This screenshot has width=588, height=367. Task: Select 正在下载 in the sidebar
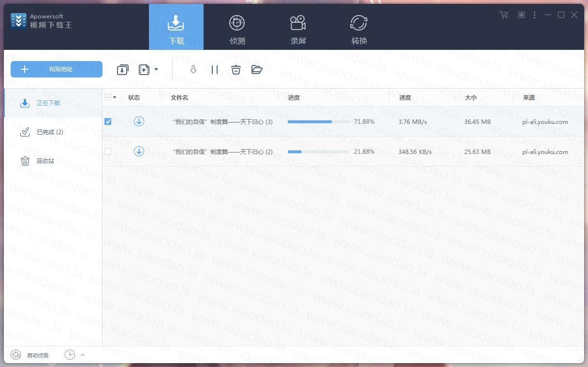coord(53,103)
